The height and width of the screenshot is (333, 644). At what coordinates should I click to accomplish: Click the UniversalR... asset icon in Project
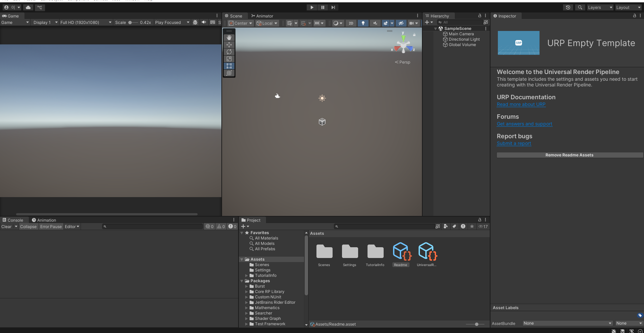[427, 252]
